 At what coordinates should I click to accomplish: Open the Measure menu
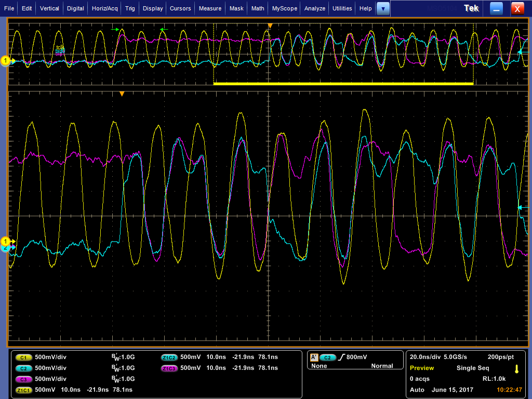coord(210,8)
